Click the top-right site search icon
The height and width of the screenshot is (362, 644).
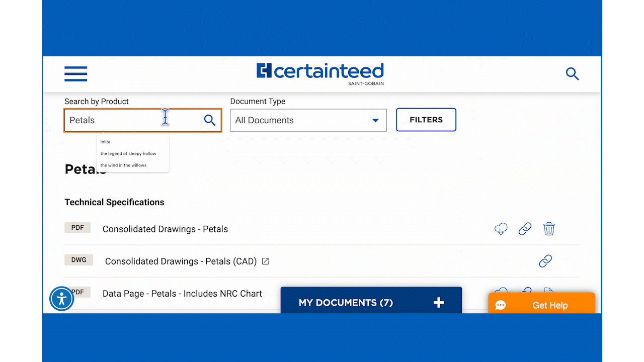(x=572, y=74)
